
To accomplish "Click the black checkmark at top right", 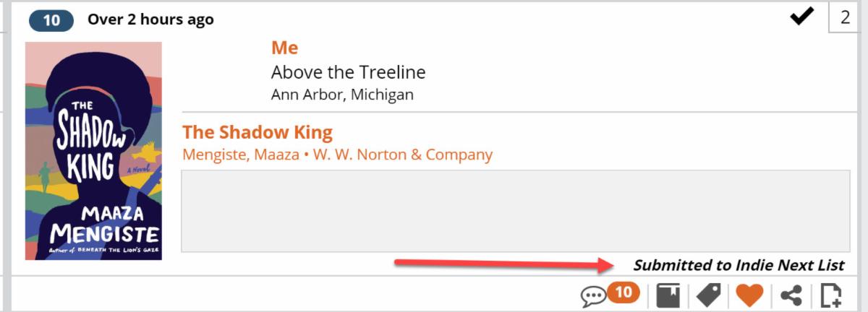I will [802, 17].
